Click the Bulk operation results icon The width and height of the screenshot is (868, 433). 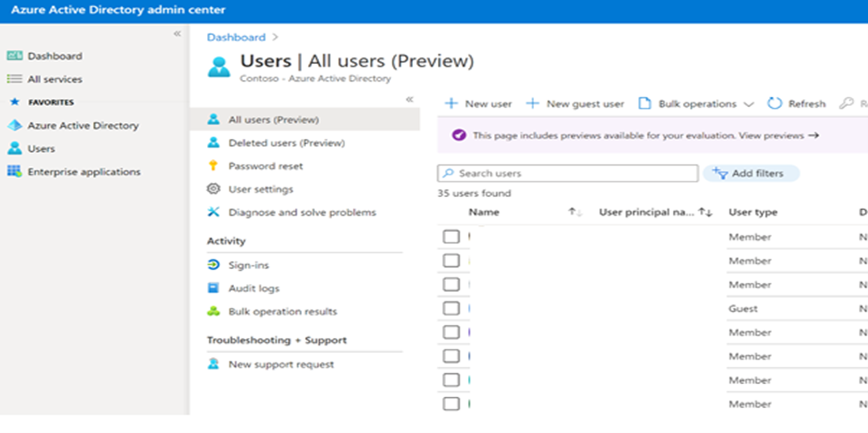point(214,311)
